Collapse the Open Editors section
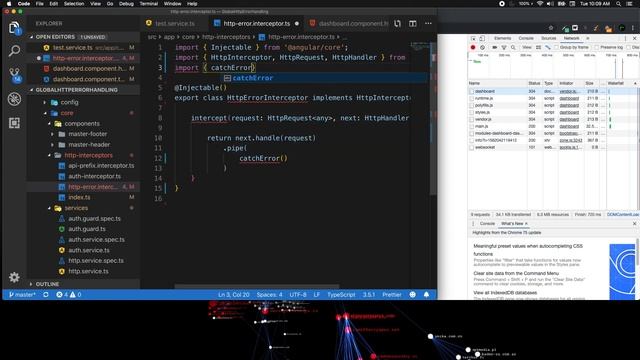This screenshot has height=360, width=640. [32, 37]
